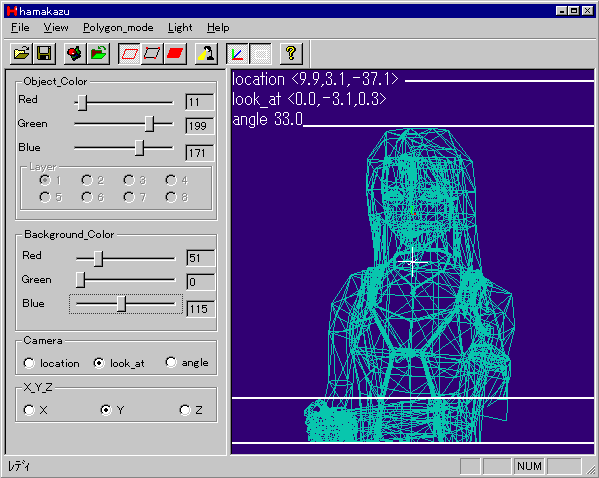The image size is (599, 478).
Task: Select the red wireframe polygon mode icon
Action: point(130,53)
